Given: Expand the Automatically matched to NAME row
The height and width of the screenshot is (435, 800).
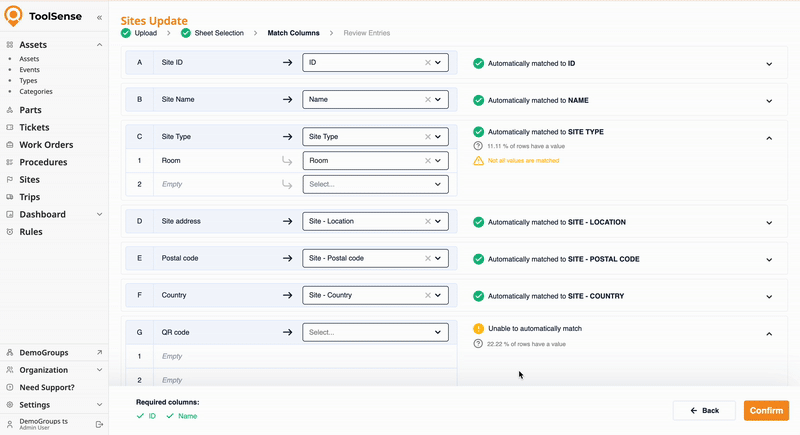Looking at the screenshot, I should click(x=769, y=101).
